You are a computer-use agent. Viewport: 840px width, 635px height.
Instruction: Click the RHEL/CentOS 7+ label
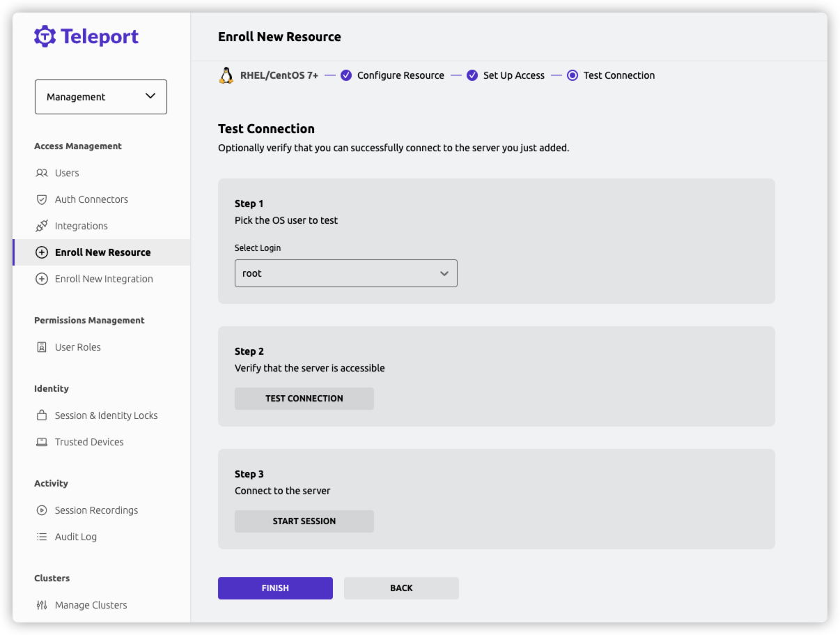tap(279, 75)
